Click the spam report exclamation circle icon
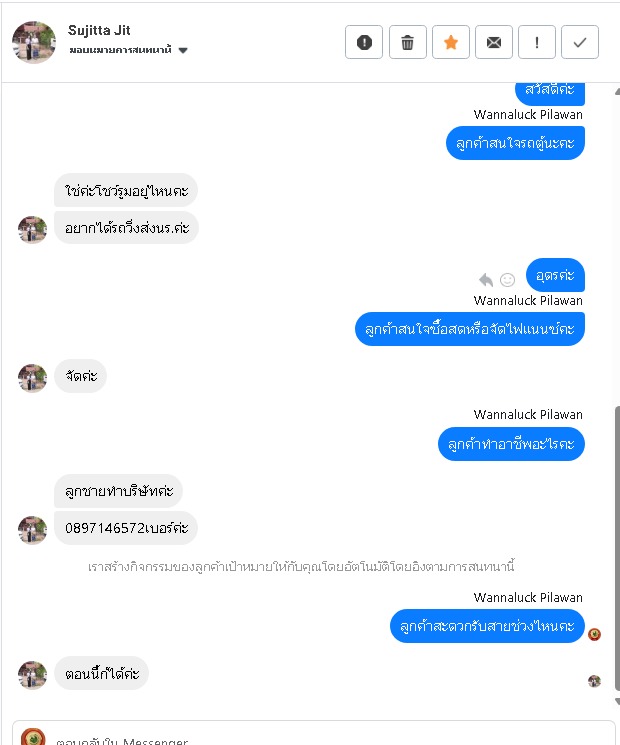Screen dimensions: 620x745 363,42
